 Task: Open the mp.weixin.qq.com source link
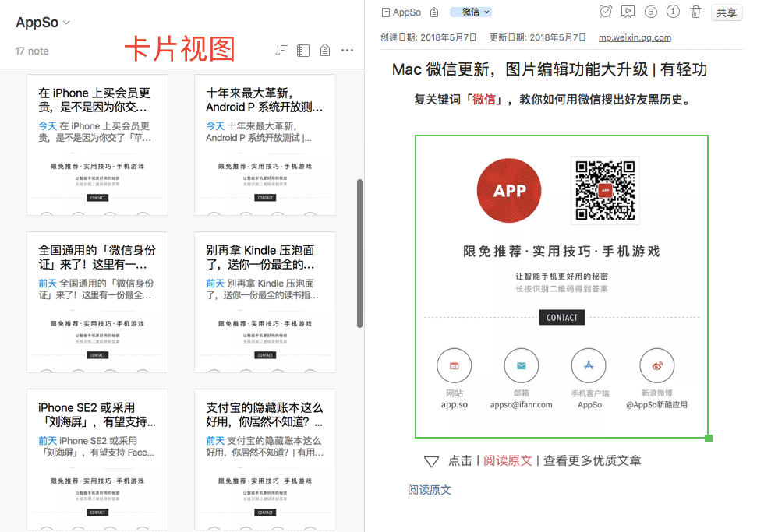[635, 37]
